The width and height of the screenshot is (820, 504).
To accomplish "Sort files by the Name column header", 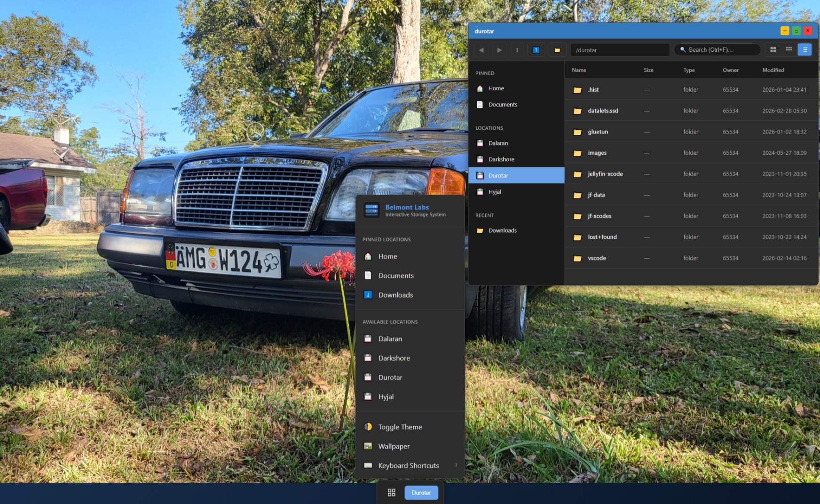I will (x=579, y=70).
